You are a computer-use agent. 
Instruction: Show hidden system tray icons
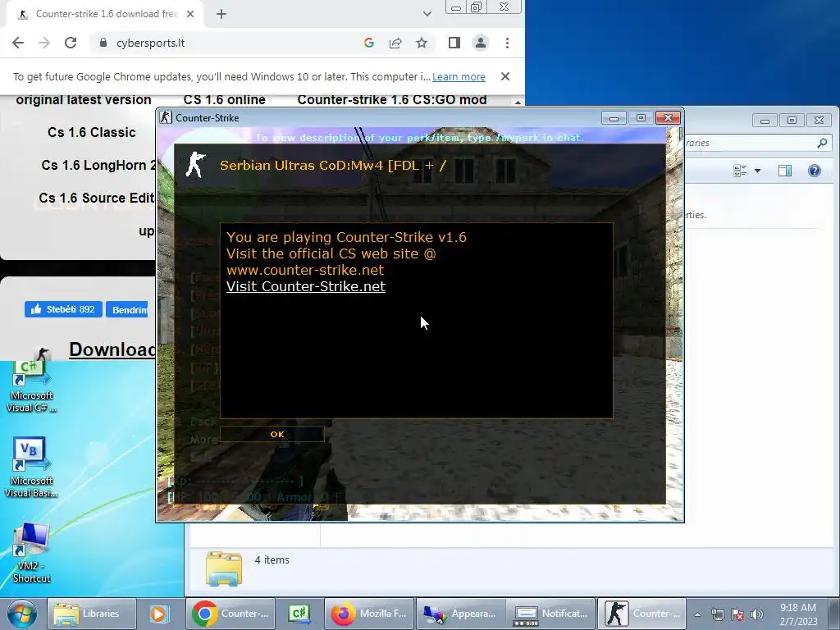[x=697, y=614]
